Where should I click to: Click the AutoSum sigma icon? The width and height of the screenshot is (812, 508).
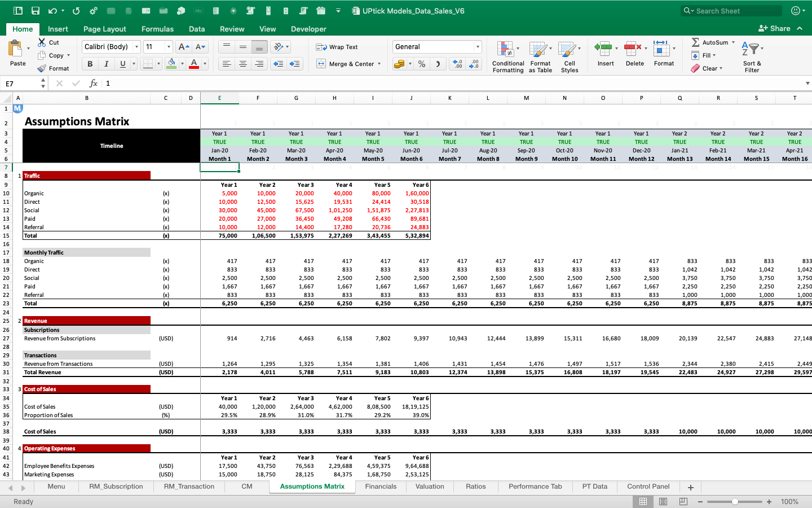coord(695,42)
